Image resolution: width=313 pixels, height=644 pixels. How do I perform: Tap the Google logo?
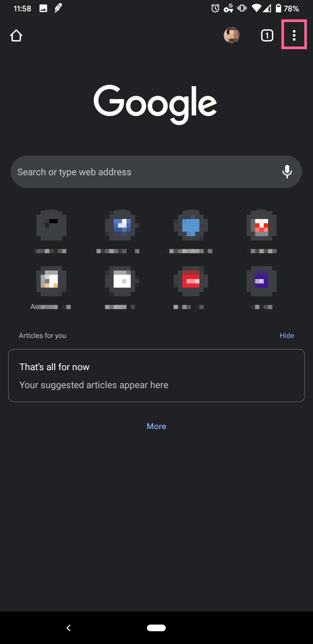(155, 104)
